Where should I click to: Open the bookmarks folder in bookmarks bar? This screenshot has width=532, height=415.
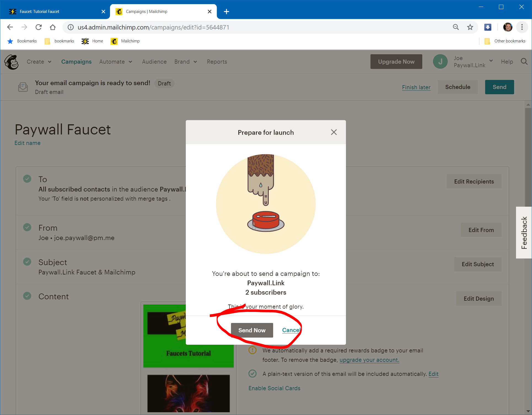tap(60, 41)
